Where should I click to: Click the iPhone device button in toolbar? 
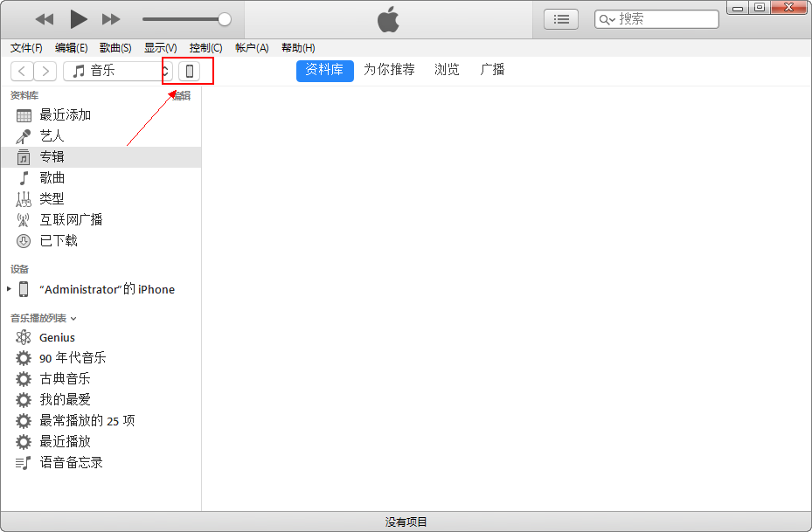tap(190, 71)
